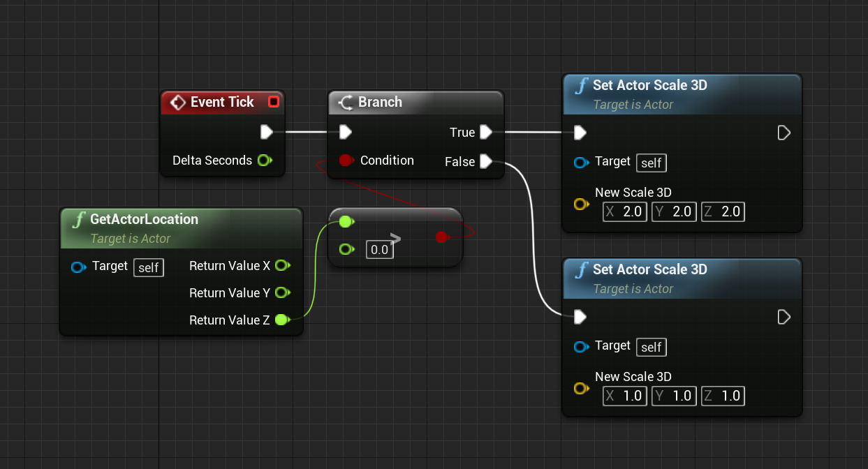Select the Event Tick node title
Image resolution: width=868 pixels, height=469 pixels.
(x=222, y=102)
